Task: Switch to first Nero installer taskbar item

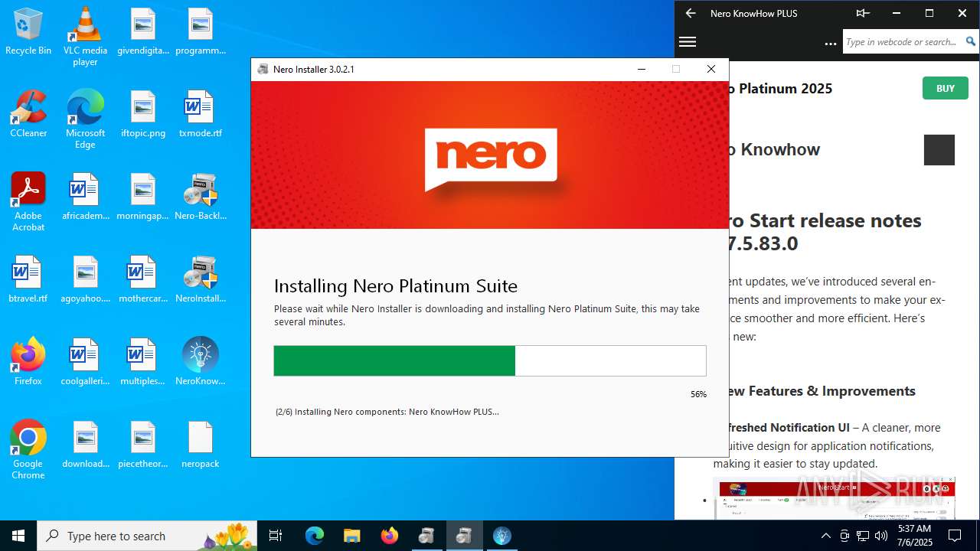Action: coord(426,536)
